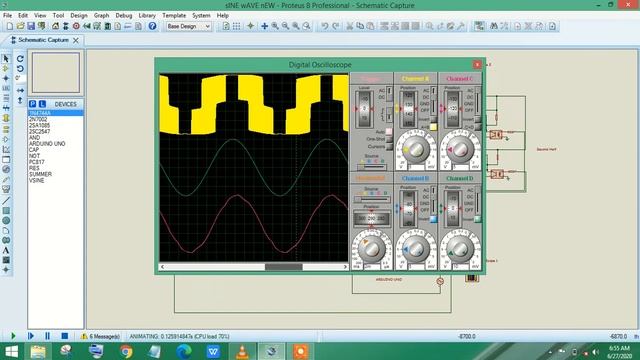Click the blue Center at Cursor cross icon
640x360 pixels.
[264, 26]
